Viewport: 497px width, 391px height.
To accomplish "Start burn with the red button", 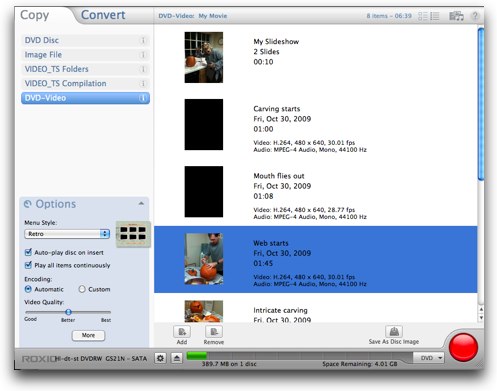I will point(463,347).
